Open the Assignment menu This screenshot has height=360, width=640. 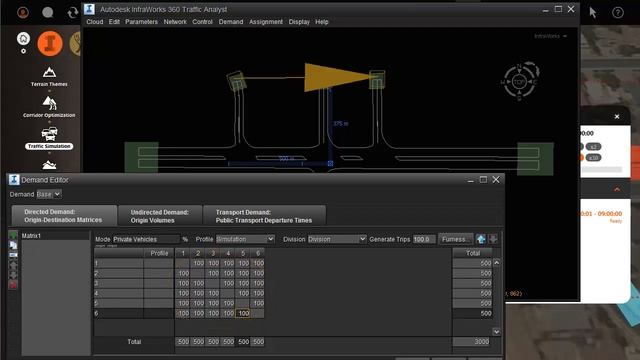tap(266, 22)
